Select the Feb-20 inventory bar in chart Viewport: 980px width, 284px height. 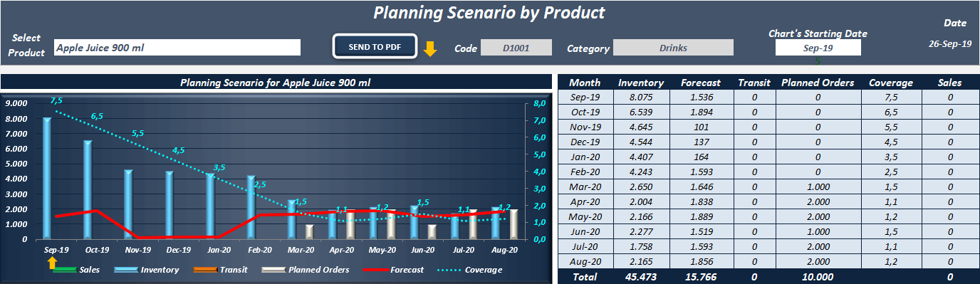click(x=251, y=207)
